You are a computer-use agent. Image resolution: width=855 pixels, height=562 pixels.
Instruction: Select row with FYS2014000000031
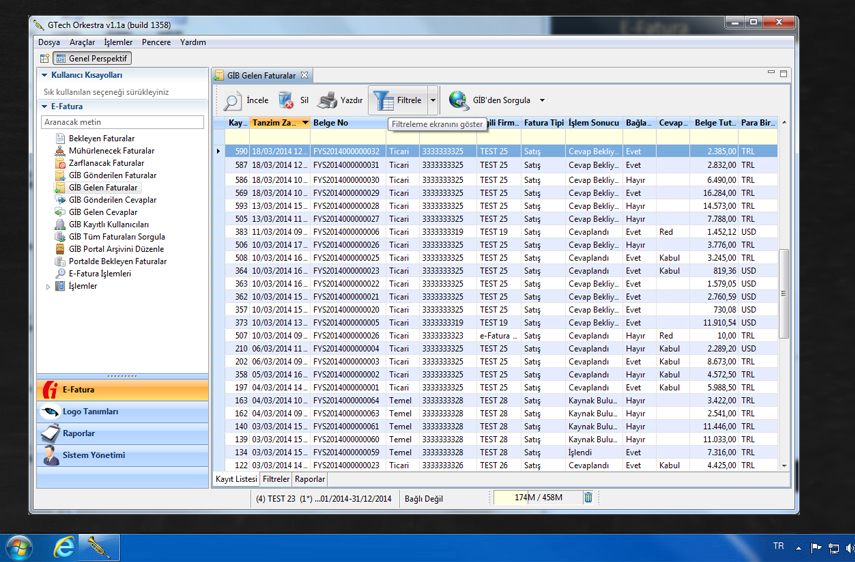(501, 165)
